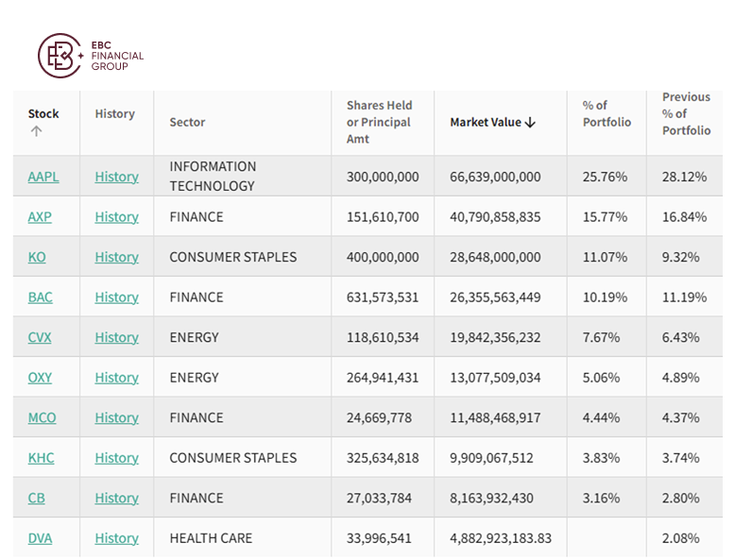The height and width of the screenshot is (560, 735).
Task: Select portfolio percentage 3.16%
Action: [601, 498]
